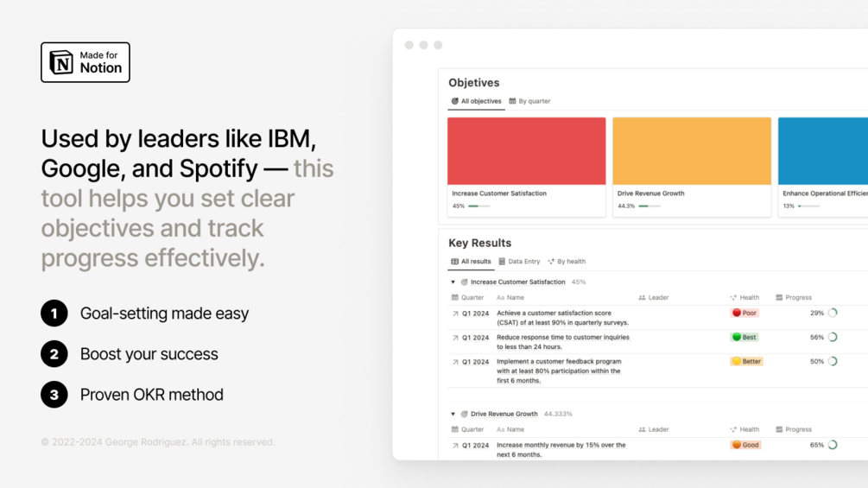Click the Quarter column calendar icon in first group
The width and height of the screenshot is (868, 488).
click(x=455, y=297)
